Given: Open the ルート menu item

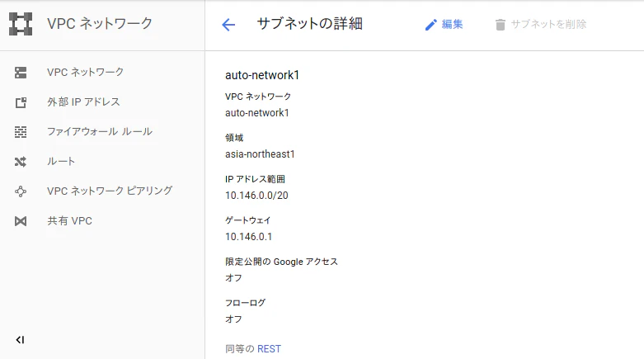Looking at the screenshot, I should tap(61, 161).
